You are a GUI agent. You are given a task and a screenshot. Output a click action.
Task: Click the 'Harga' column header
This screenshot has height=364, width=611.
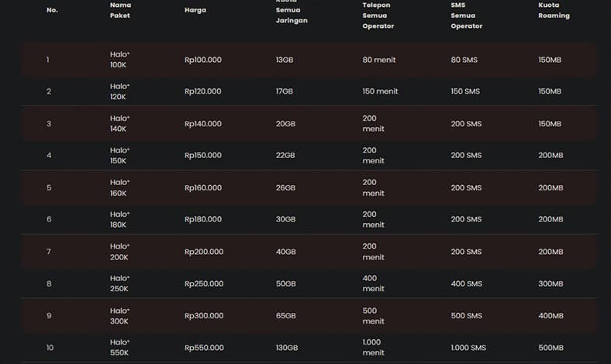point(195,10)
